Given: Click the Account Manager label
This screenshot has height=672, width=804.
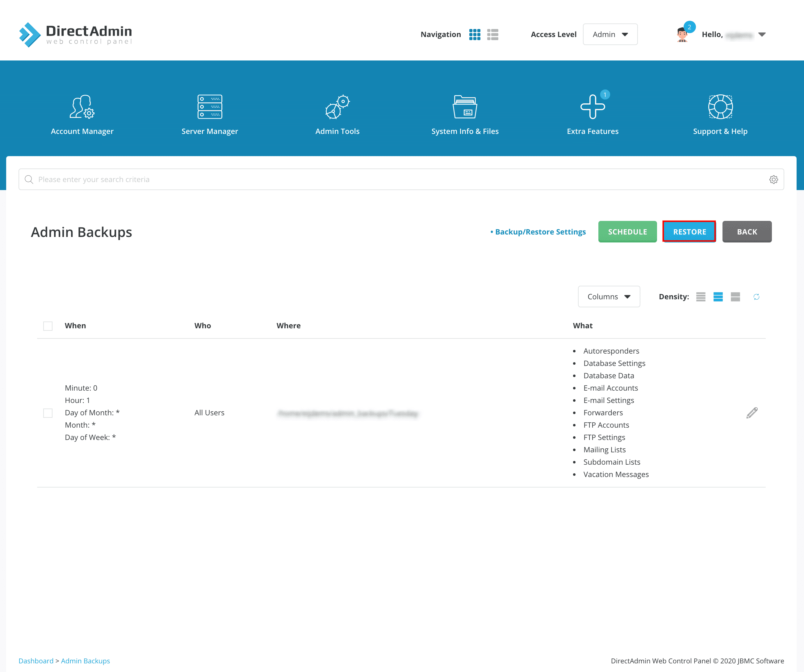Looking at the screenshot, I should 82,131.
